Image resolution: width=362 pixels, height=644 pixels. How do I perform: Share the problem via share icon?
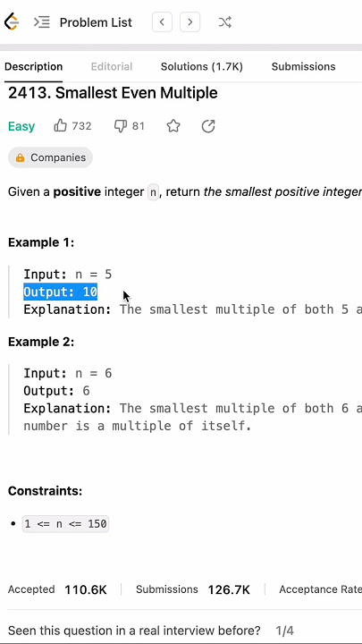coord(208,126)
